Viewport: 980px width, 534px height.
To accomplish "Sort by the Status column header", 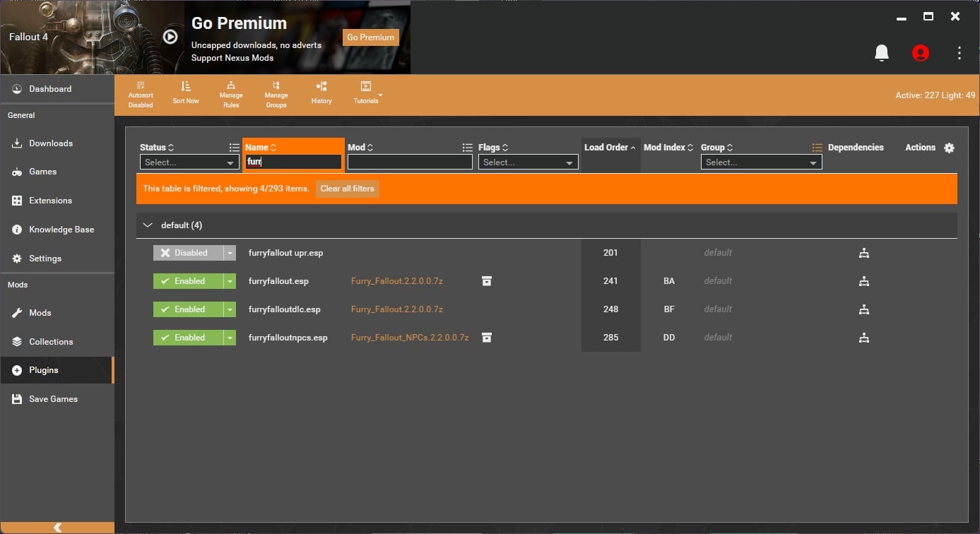I will coord(157,148).
